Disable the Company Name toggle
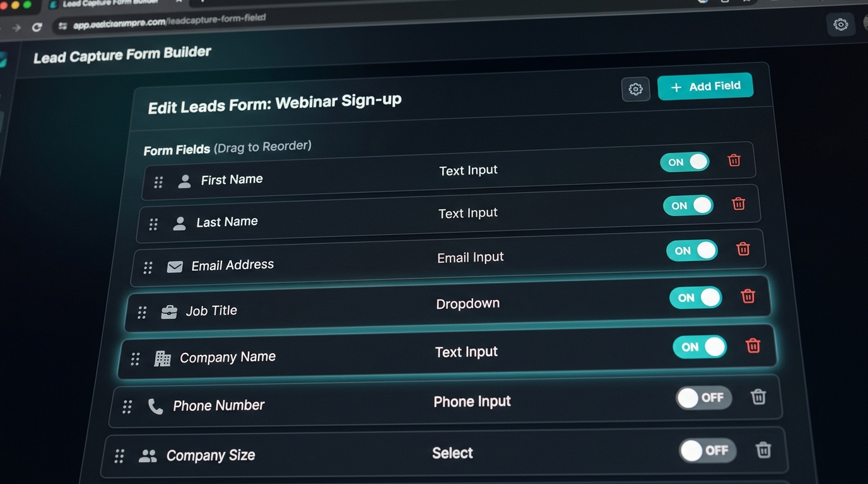The width and height of the screenshot is (868, 484). pyautogui.click(x=700, y=347)
